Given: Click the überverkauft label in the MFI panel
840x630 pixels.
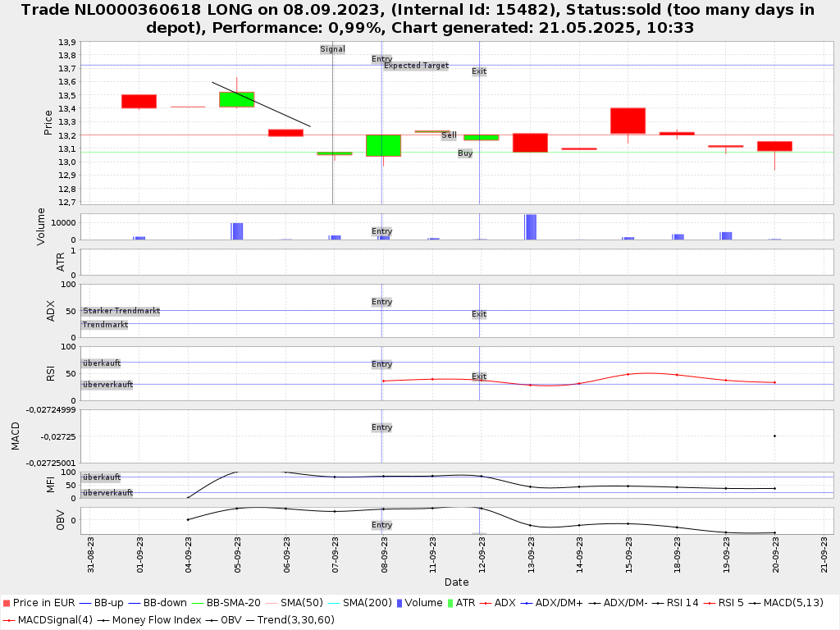Looking at the screenshot, I should (107, 493).
